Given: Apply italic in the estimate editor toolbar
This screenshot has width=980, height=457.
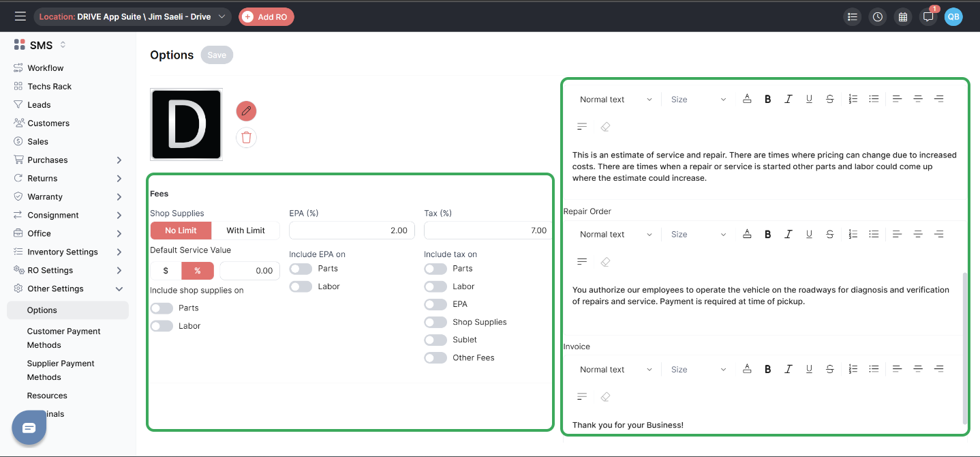Looking at the screenshot, I should (788, 99).
